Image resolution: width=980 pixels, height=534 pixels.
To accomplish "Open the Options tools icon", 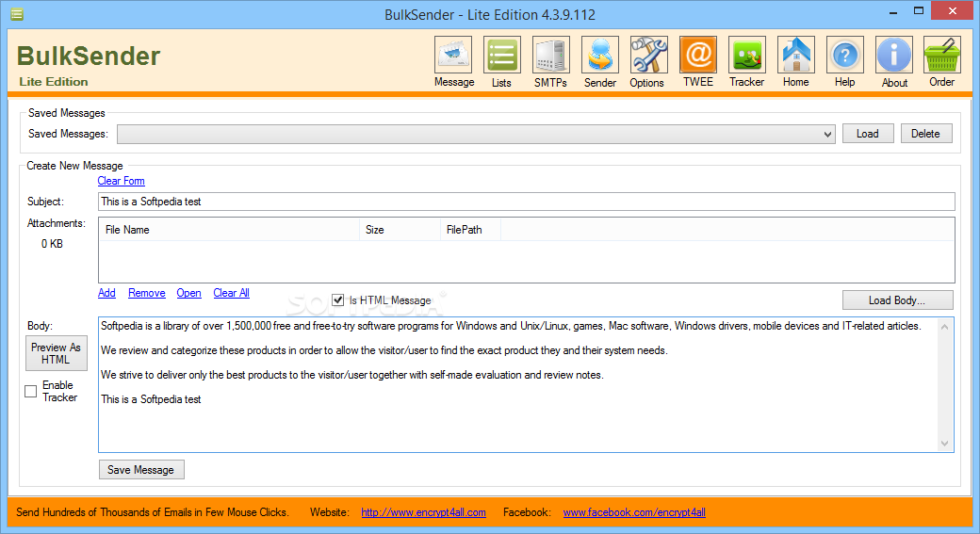I will tap(648, 55).
